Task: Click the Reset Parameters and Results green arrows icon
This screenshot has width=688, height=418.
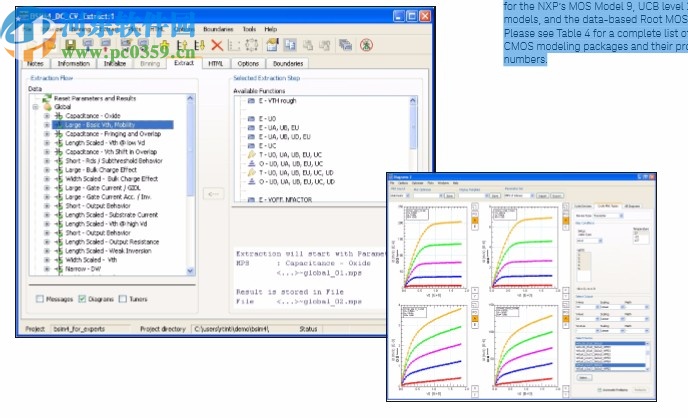Action: coord(47,98)
